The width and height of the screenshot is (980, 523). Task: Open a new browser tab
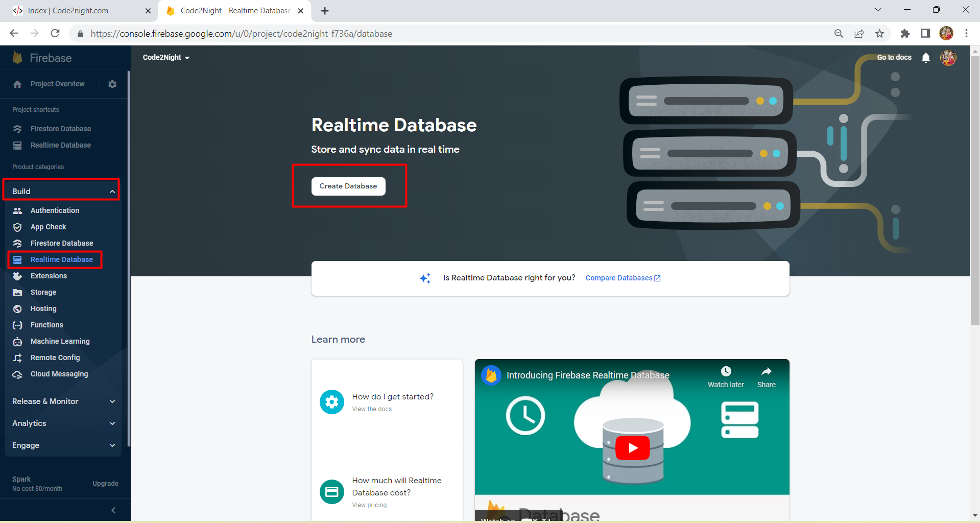click(325, 11)
